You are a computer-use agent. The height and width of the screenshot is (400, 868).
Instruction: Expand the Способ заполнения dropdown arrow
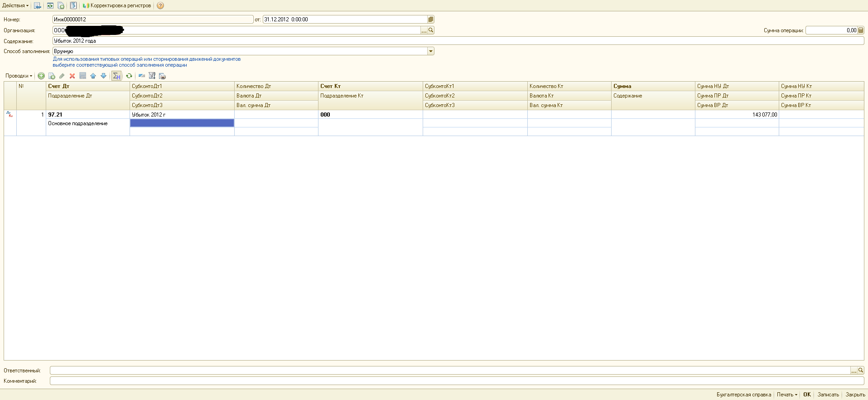coord(431,51)
